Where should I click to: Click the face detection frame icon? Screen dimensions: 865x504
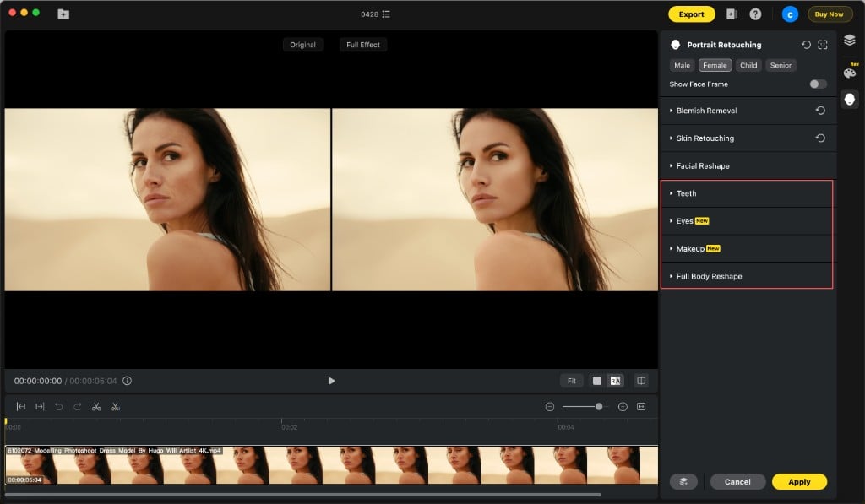click(x=823, y=45)
